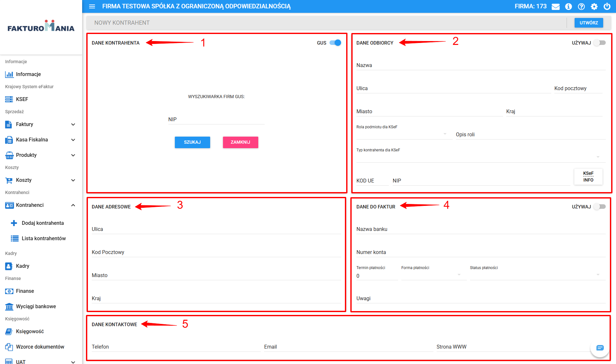Click the KSeF INFO button
Viewport: 616px width, 364px height.
tap(588, 177)
